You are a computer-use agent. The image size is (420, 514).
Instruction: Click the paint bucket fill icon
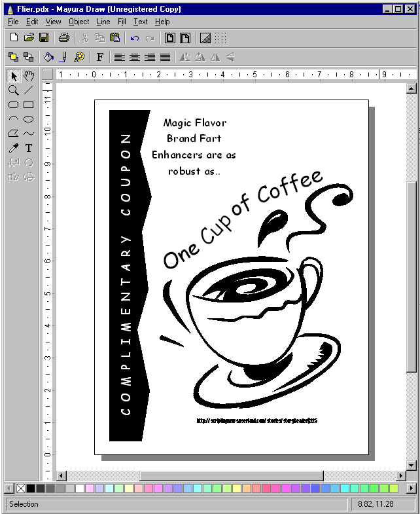tap(48, 58)
